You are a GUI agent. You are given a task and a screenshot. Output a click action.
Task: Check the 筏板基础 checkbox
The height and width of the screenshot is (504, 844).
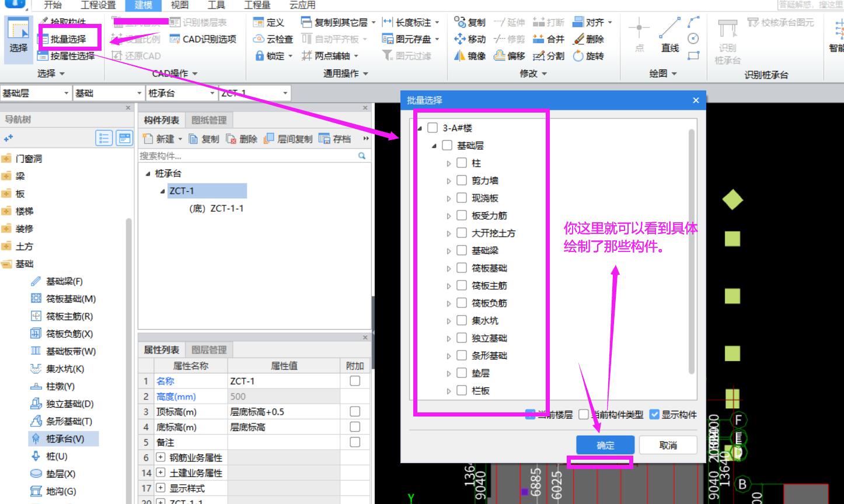pyautogui.click(x=462, y=268)
